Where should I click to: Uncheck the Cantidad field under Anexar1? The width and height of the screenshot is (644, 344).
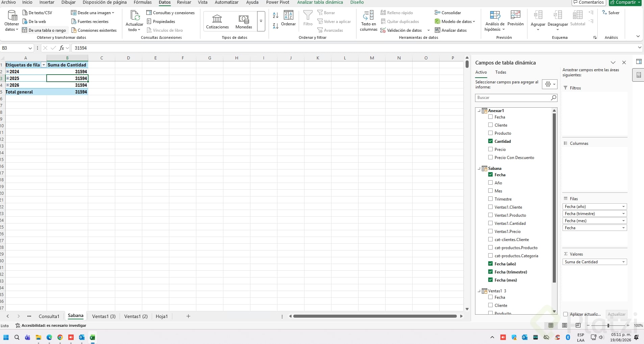(490, 141)
